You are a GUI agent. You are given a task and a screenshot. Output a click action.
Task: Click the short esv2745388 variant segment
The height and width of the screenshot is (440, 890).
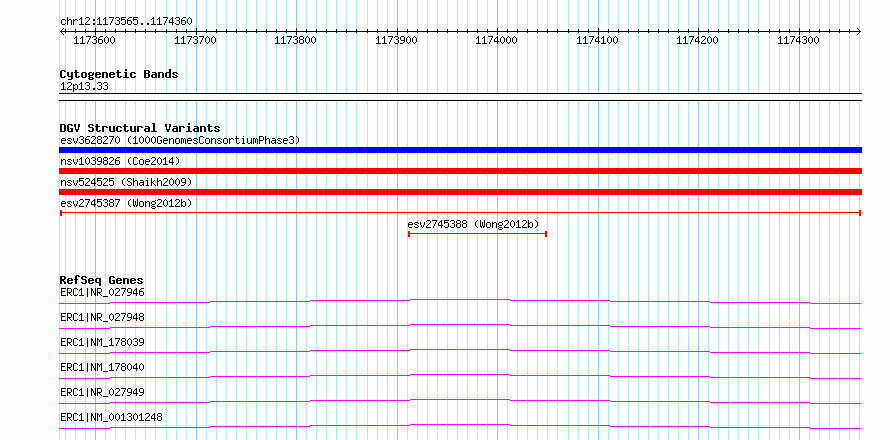(477, 234)
